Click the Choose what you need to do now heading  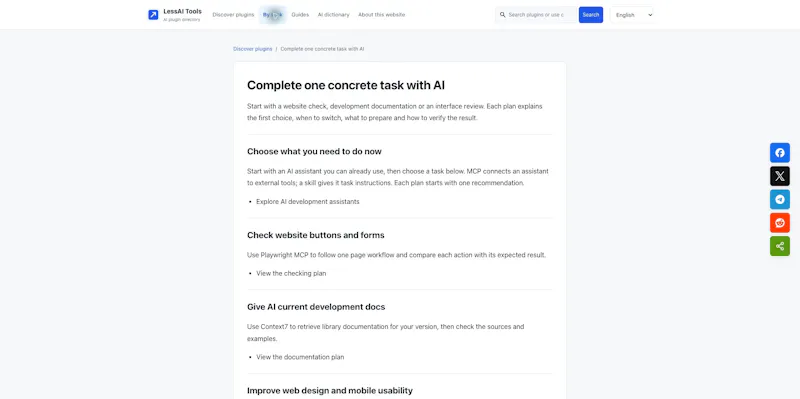coord(314,152)
